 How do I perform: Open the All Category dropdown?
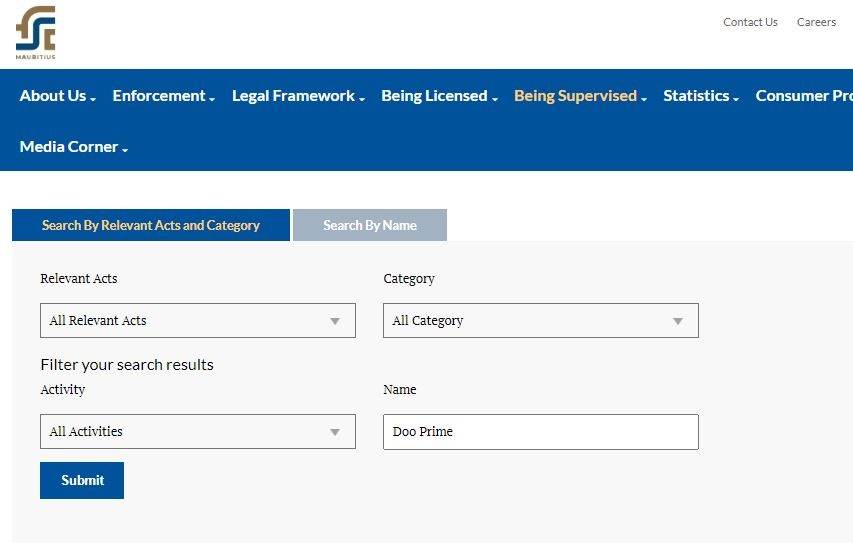click(x=541, y=320)
